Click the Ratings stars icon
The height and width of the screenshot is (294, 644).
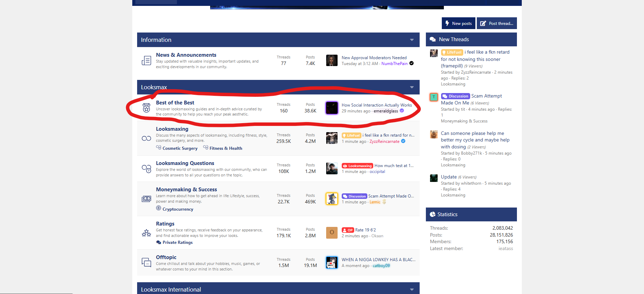pos(146,233)
